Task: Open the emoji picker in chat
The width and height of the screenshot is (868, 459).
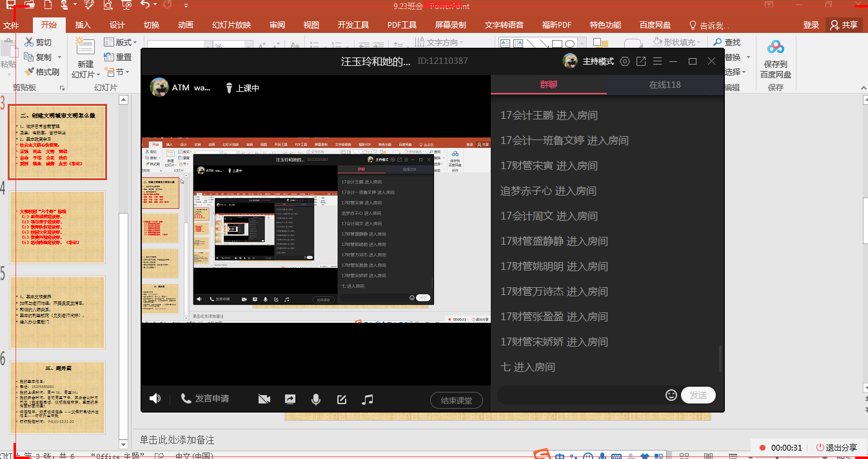Action: tap(671, 394)
